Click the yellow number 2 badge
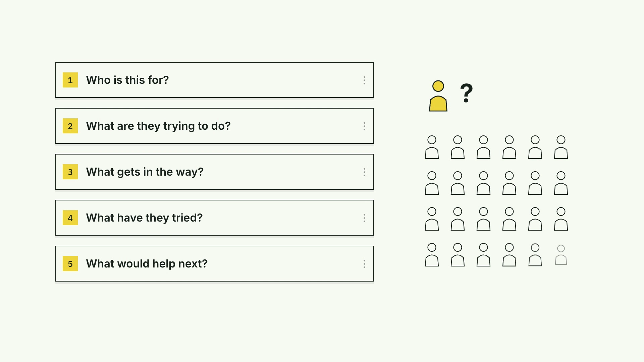 70,126
